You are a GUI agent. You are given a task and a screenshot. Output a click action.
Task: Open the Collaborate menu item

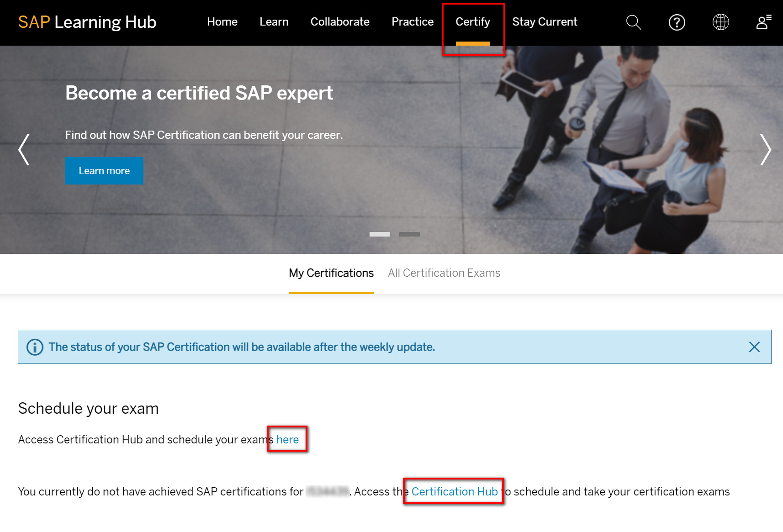coord(340,22)
